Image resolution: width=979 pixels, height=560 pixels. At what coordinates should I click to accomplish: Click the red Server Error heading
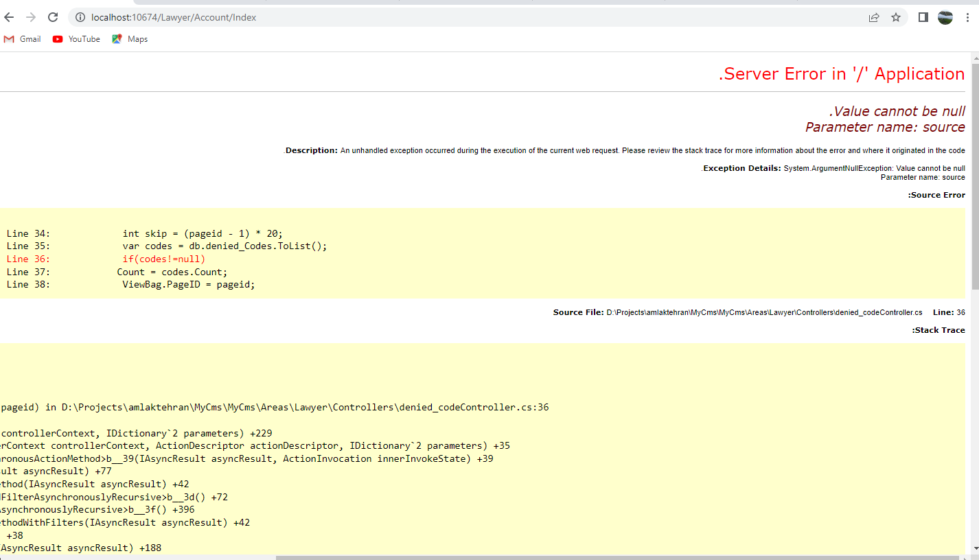[841, 74]
